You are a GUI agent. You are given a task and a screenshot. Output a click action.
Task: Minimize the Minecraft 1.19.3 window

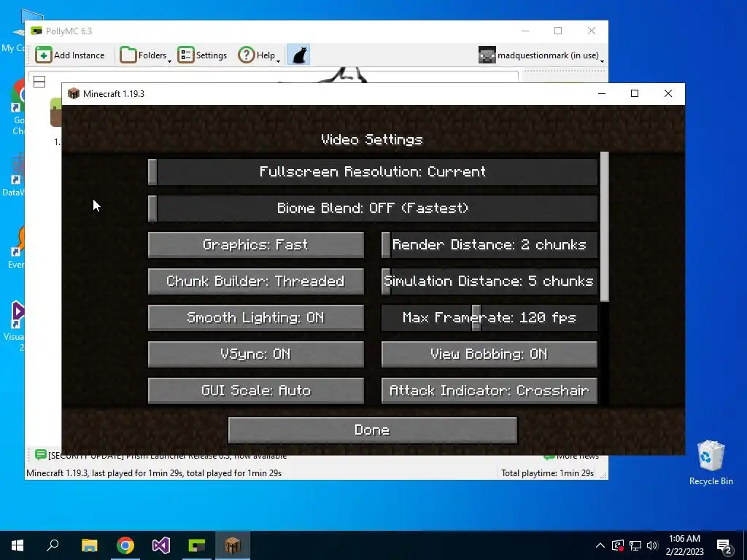point(602,93)
